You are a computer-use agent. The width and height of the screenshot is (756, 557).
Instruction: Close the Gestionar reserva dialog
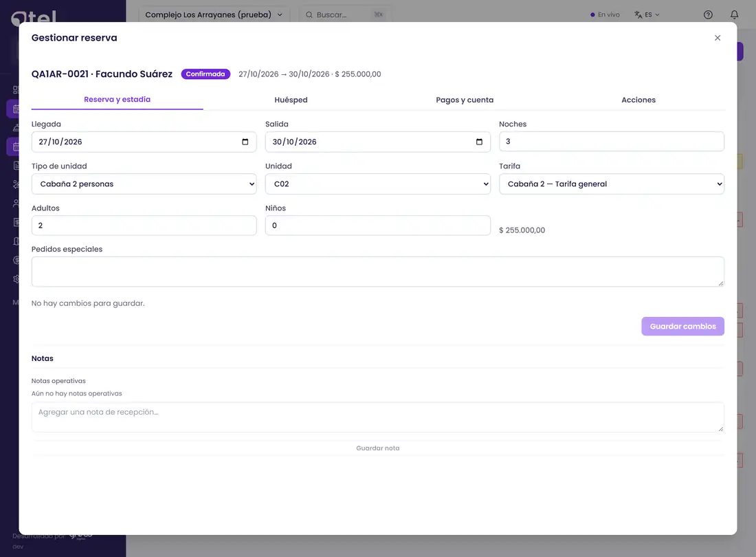point(718,38)
